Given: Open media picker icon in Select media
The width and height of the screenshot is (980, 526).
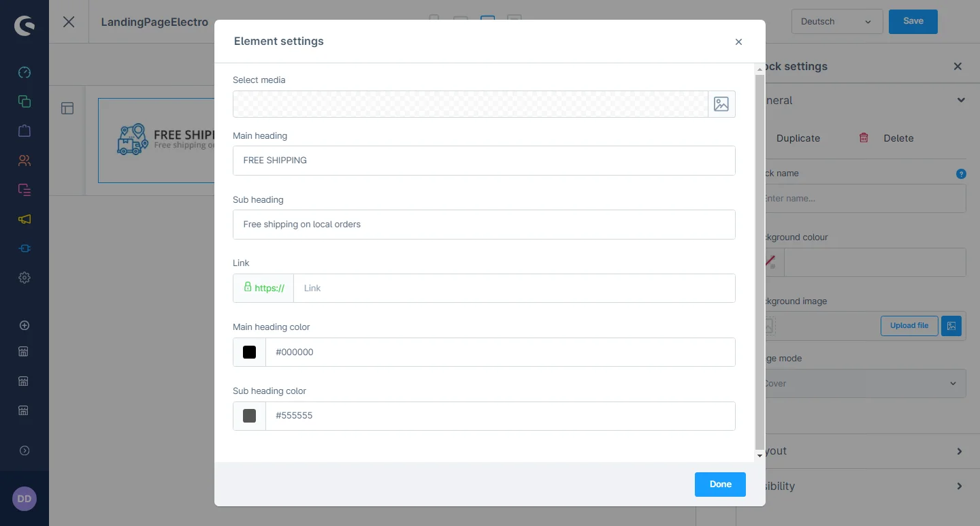Looking at the screenshot, I should point(721,104).
